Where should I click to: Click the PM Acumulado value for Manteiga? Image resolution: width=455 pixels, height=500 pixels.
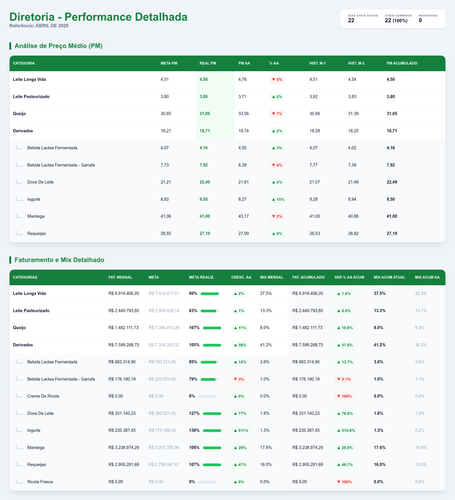tap(392, 216)
